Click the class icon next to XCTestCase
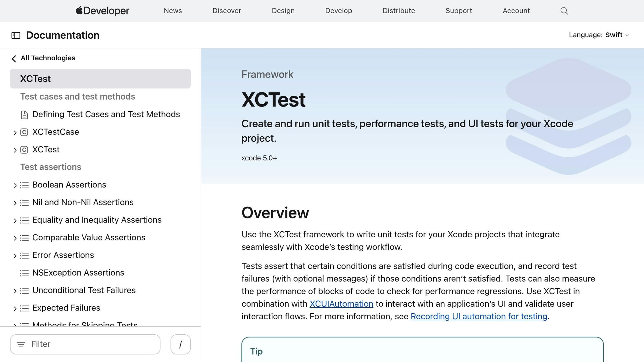 24,132
